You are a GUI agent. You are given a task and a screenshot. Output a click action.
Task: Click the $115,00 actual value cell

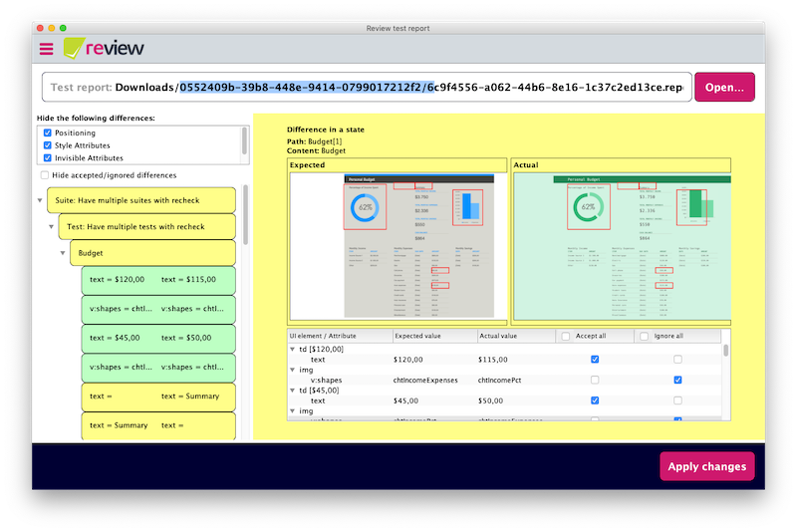[492, 360]
